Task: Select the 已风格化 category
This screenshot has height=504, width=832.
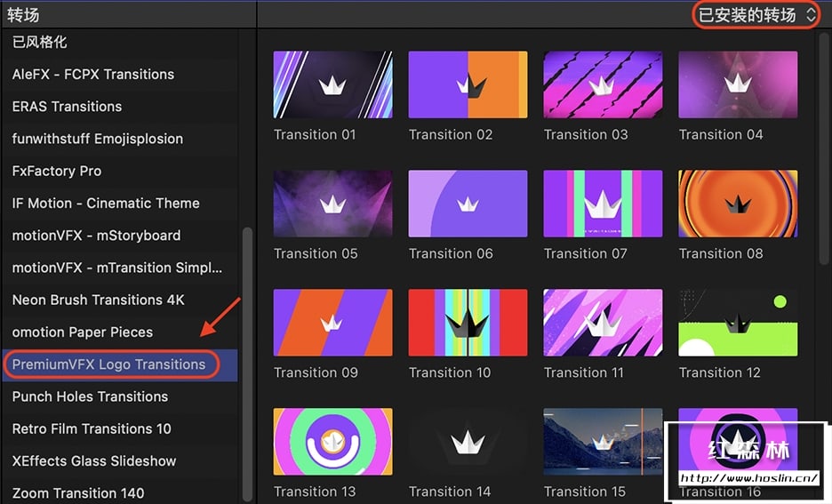Action: (x=120, y=42)
